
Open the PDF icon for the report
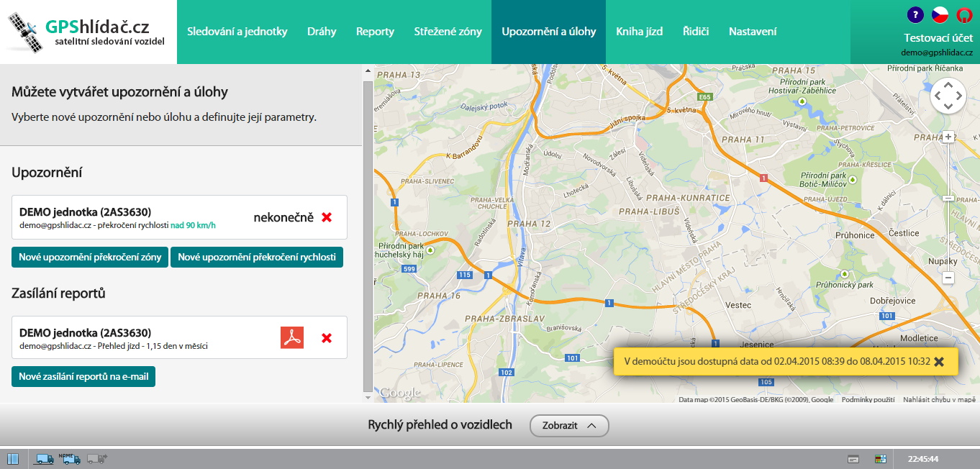[x=292, y=337]
